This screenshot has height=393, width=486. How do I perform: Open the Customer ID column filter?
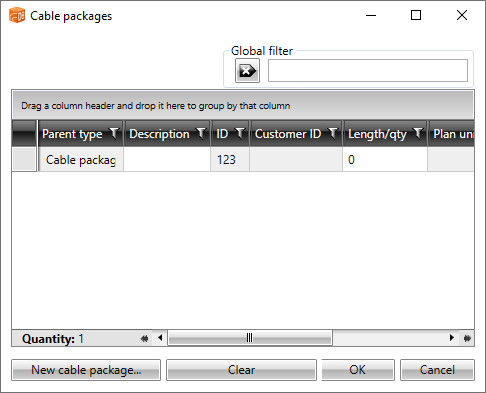pyautogui.click(x=333, y=133)
